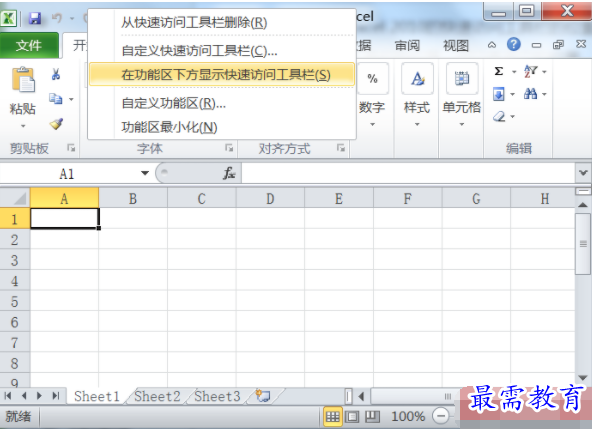Go to next sheet navigation arrow
This screenshot has height=429, width=592.
[x=39, y=396]
